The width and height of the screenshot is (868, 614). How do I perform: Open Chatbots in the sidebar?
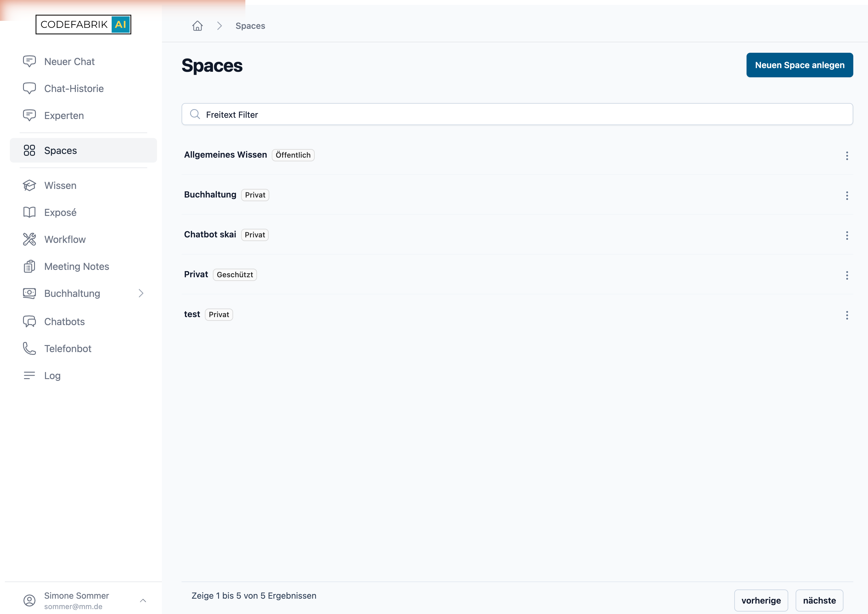pos(83,321)
